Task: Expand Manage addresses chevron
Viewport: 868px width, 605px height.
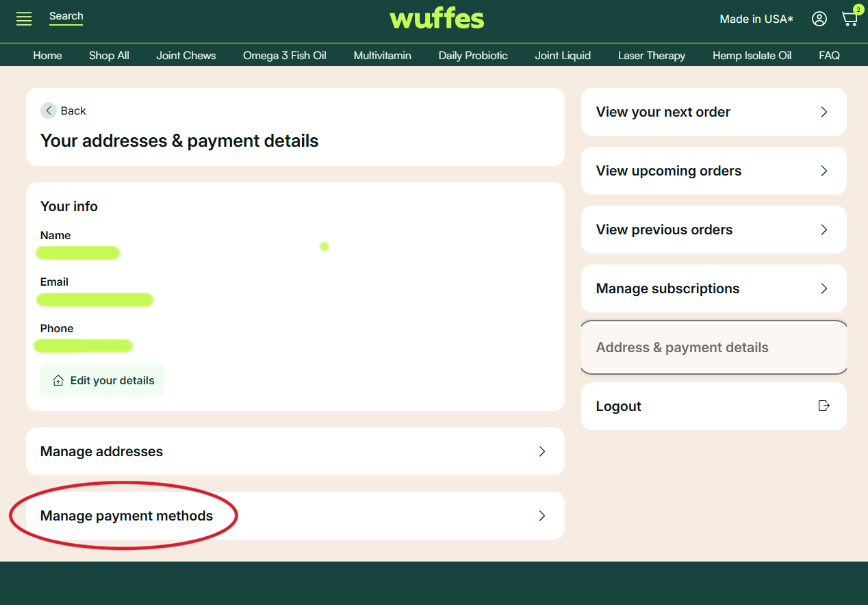Action: (x=542, y=452)
